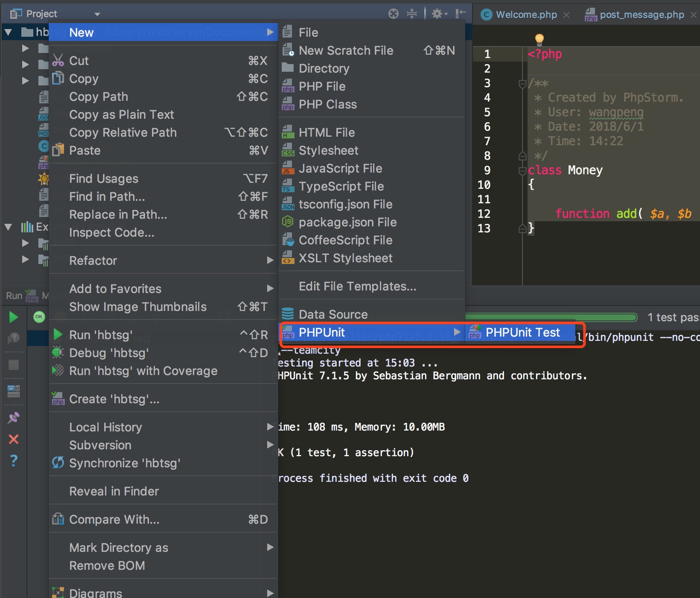Click the Copy Relative Path item
The width and height of the screenshot is (700, 598).
(x=163, y=132)
